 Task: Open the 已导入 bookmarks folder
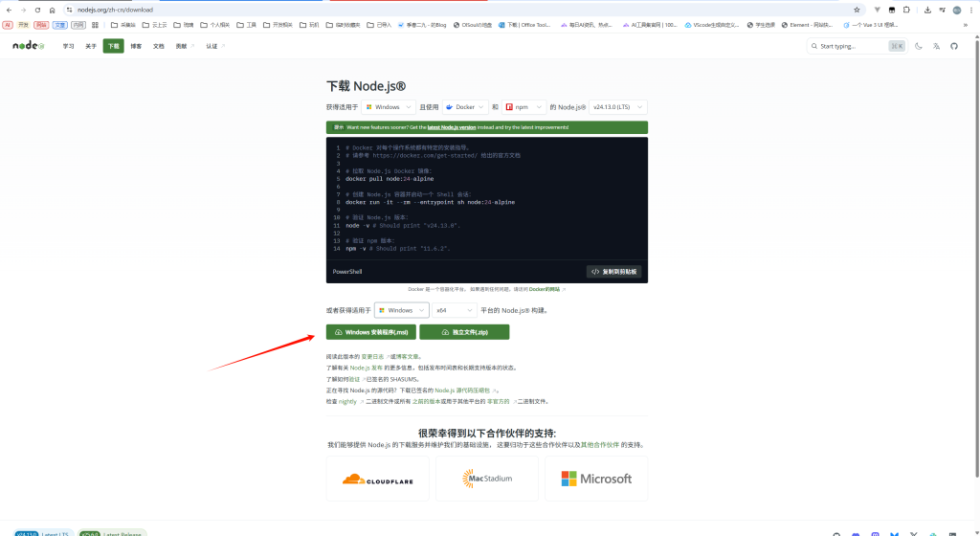click(379, 25)
